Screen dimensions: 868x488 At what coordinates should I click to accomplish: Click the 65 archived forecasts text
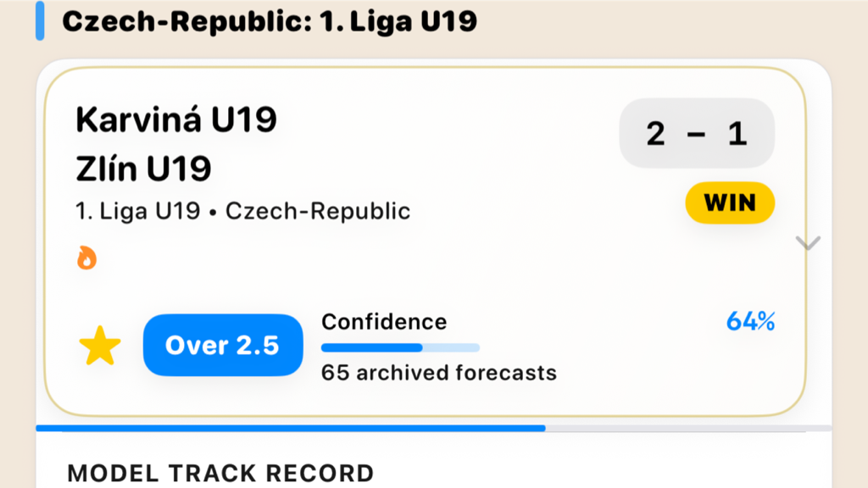pos(439,373)
